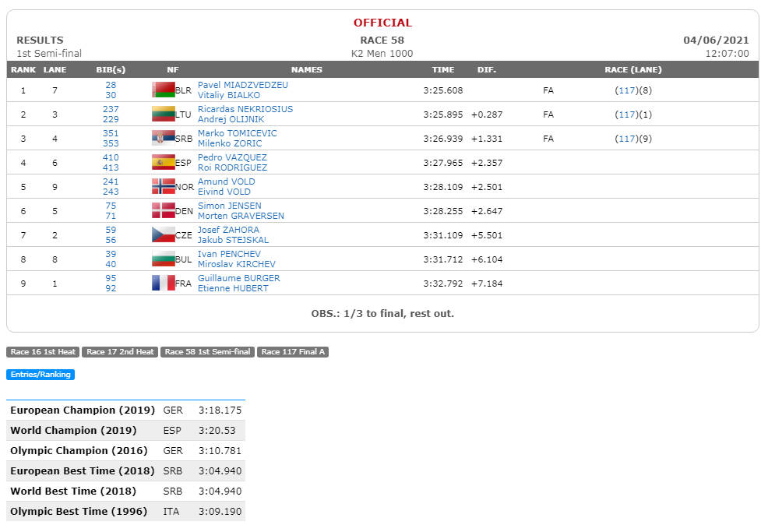This screenshot has width=761, height=532.
Task: Open Ricardas NEKRIOSIUS athlete link
Action: click(x=245, y=109)
